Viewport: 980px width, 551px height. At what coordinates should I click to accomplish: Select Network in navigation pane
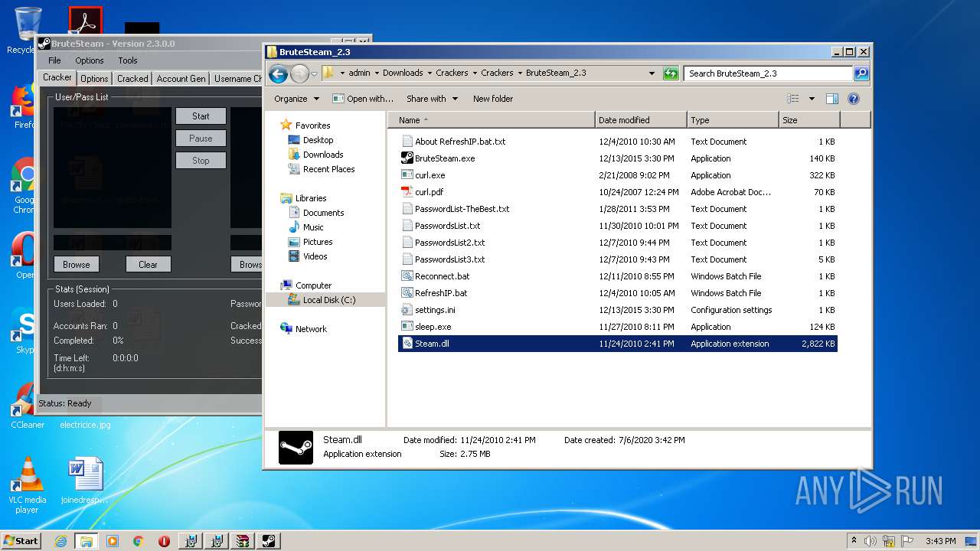click(311, 329)
